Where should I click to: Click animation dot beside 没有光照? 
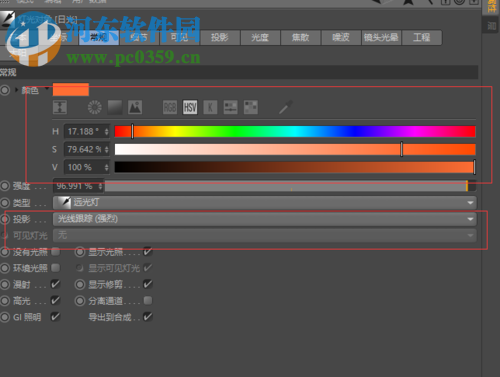point(5,252)
